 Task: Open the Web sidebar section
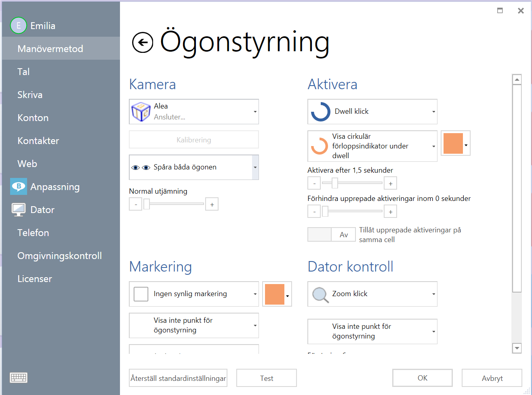pos(61,163)
